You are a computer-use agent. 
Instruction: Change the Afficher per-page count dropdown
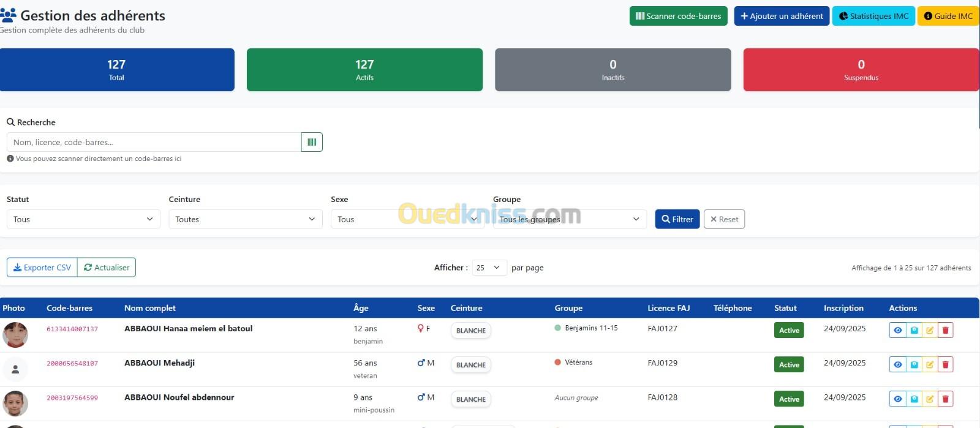click(x=489, y=268)
